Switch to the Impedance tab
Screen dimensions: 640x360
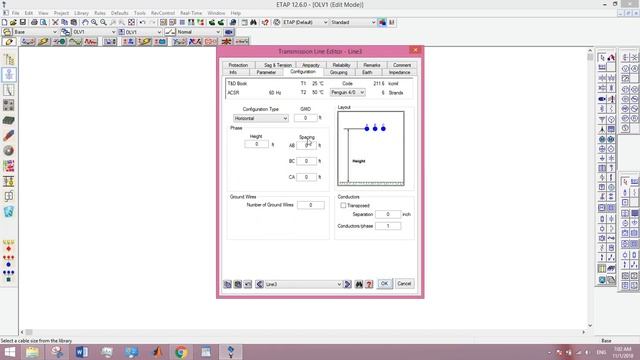(399, 72)
